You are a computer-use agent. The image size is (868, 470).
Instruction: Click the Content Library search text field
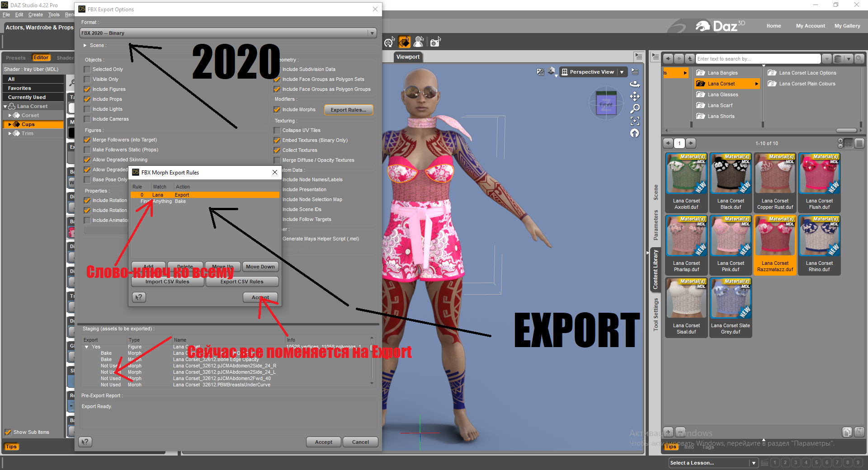(x=758, y=59)
